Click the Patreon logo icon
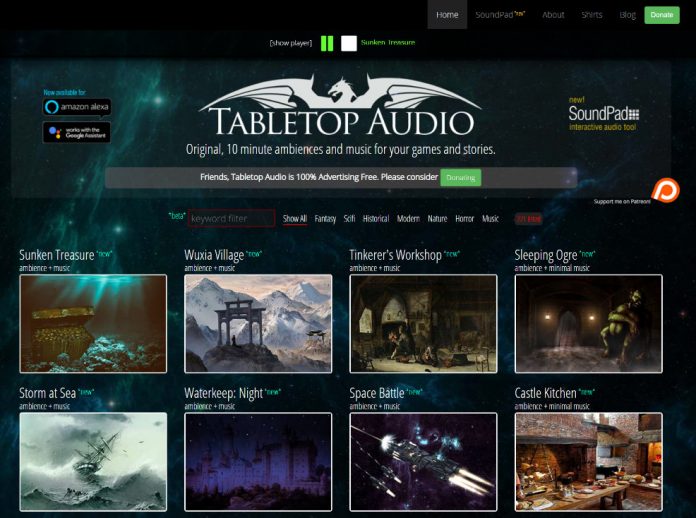Screen dimensions: 696x518 [665, 190]
